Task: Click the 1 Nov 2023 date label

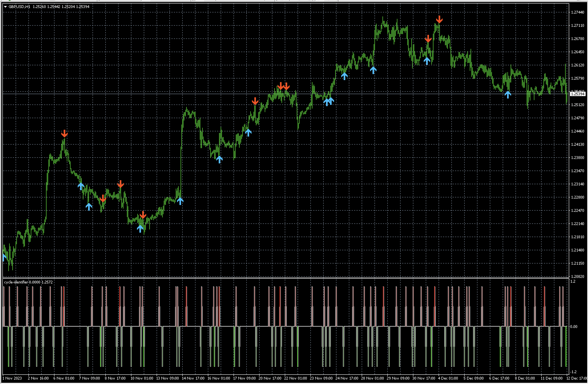Action: (x=12, y=378)
